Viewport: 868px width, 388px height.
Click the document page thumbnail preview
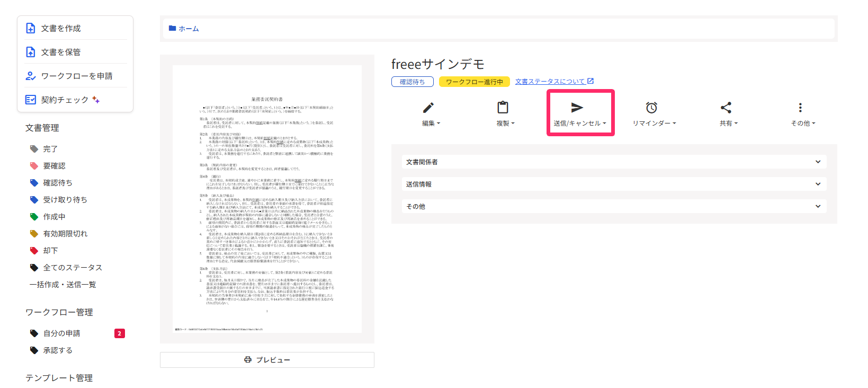267,199
